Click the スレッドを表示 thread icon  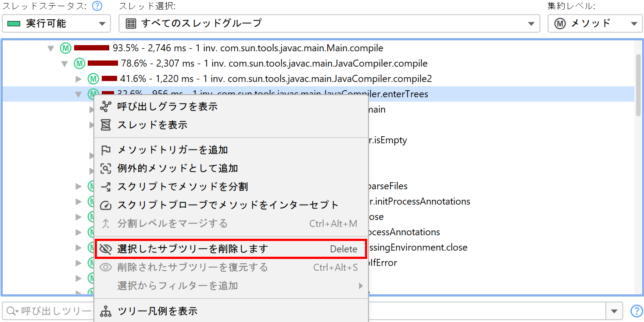point(106,125)
